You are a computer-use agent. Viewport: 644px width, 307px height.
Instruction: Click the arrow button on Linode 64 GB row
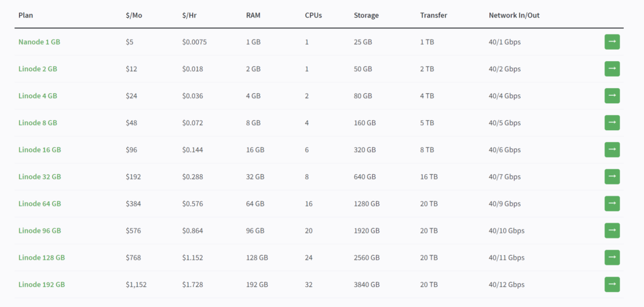click(612, 203)
